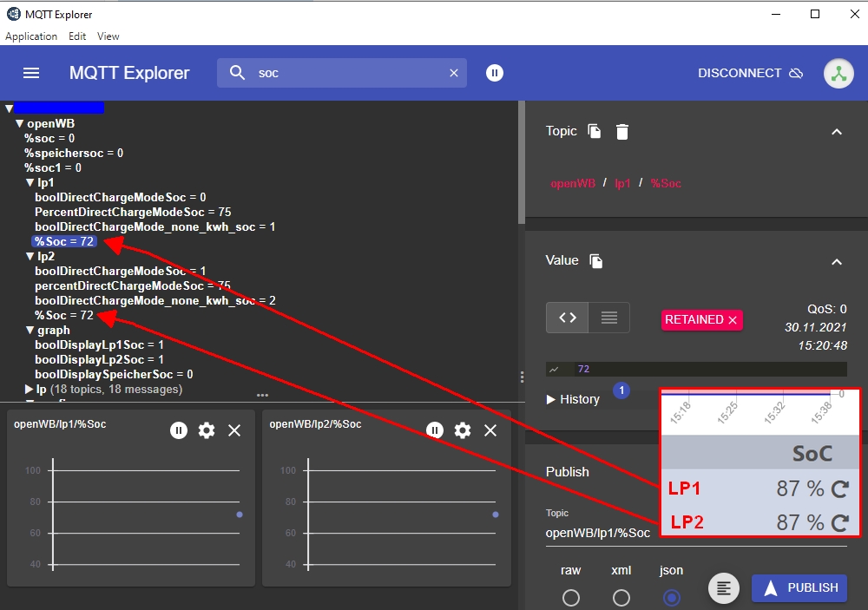Close the openWB/lp2/%Soc chart panel

490,430
